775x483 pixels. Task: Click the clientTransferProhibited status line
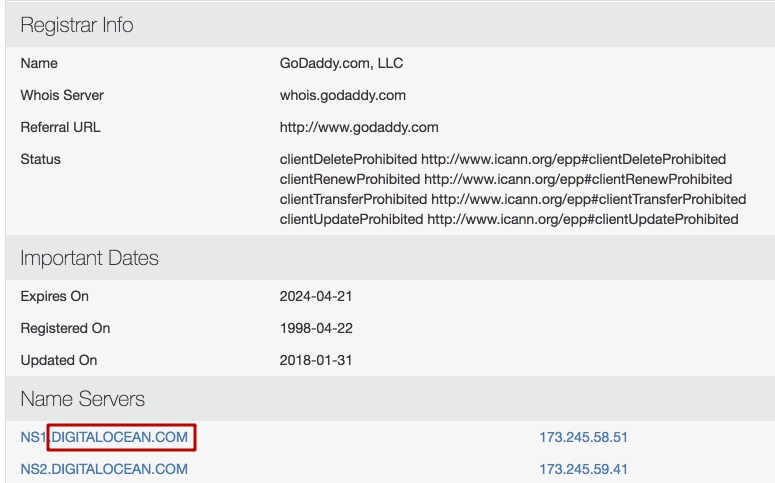point(513,199)
